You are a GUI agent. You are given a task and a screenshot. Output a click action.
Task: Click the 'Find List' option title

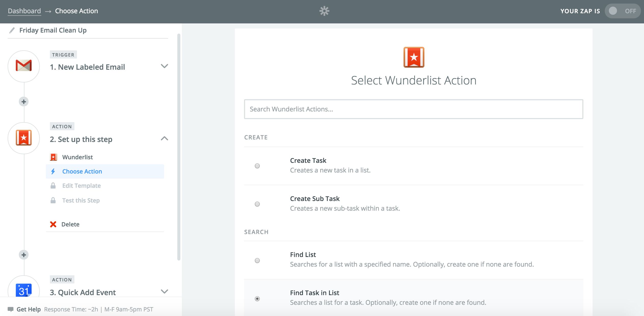click(303, 255)
